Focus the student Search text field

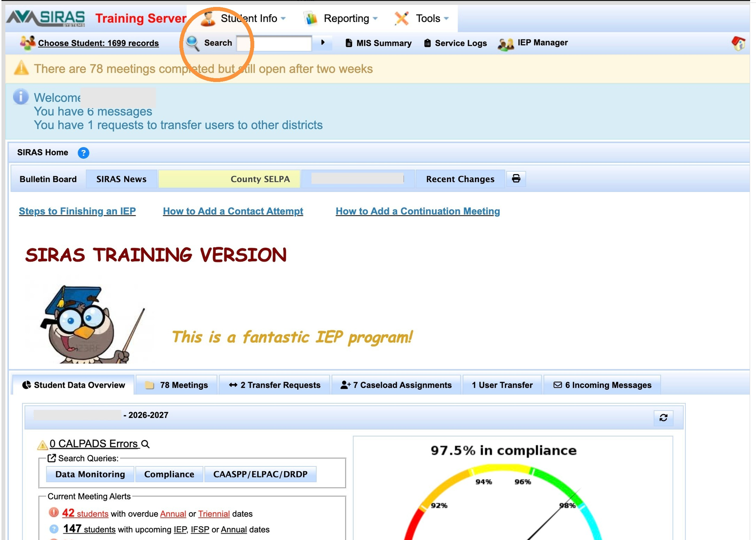(274, 43)
